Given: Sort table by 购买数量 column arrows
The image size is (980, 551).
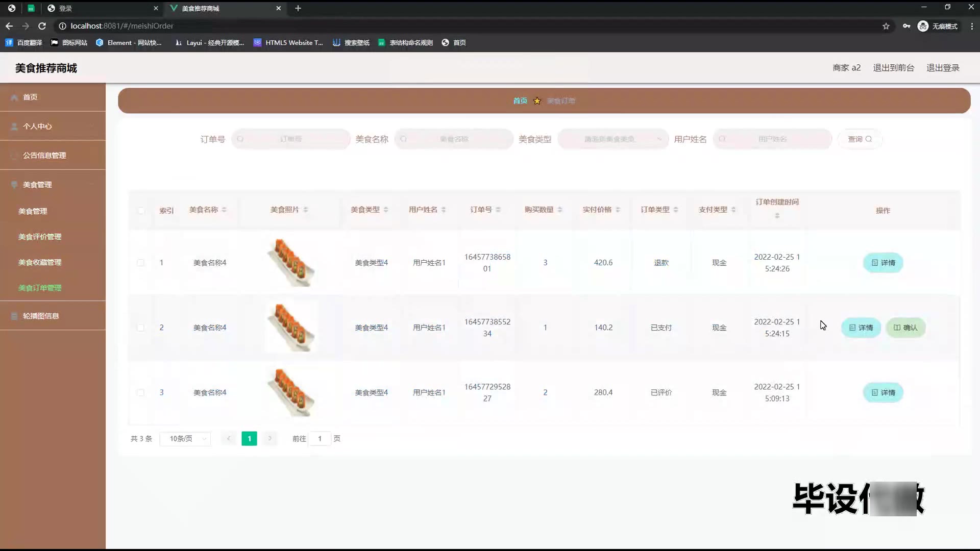Looking at the screenshot, I should tap(560, 210).
